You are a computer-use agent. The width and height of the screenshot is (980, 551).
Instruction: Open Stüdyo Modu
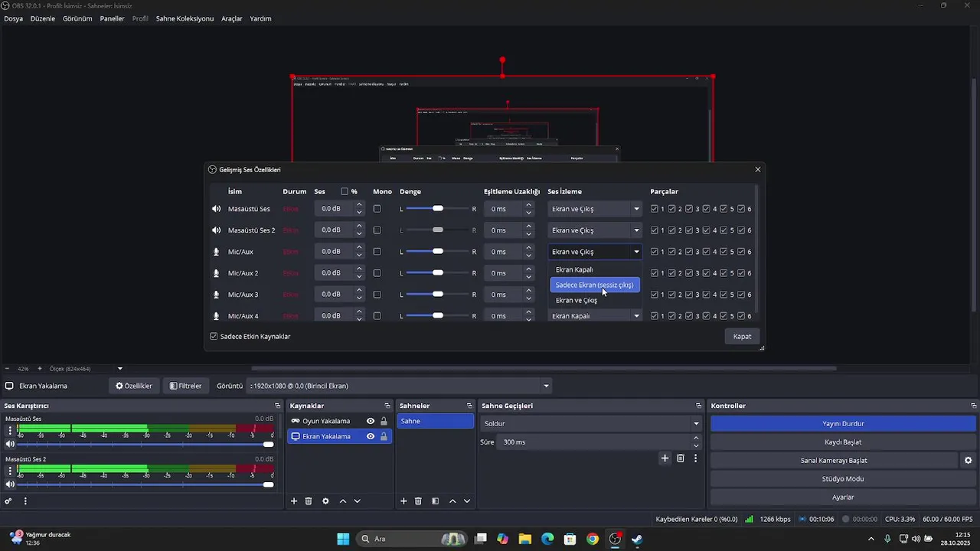(x=843, y=478)
